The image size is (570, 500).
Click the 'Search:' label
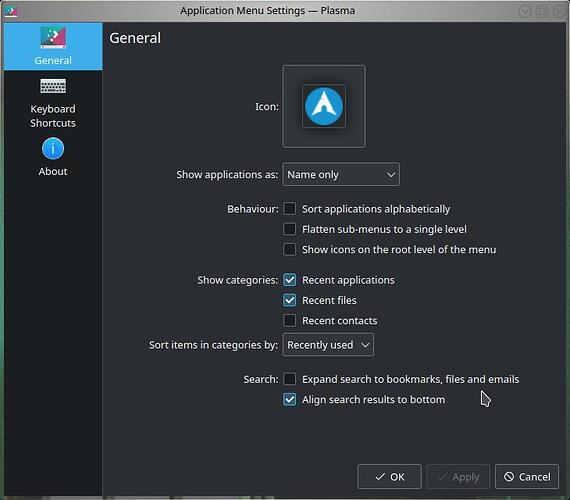click(261, 379)
